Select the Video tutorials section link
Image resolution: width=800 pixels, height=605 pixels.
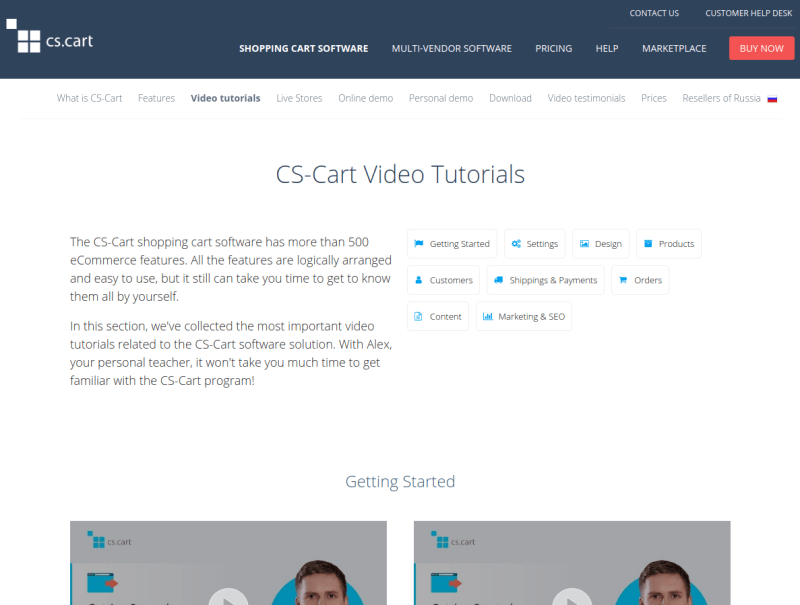pyautogui.click(x=225, y=98)
